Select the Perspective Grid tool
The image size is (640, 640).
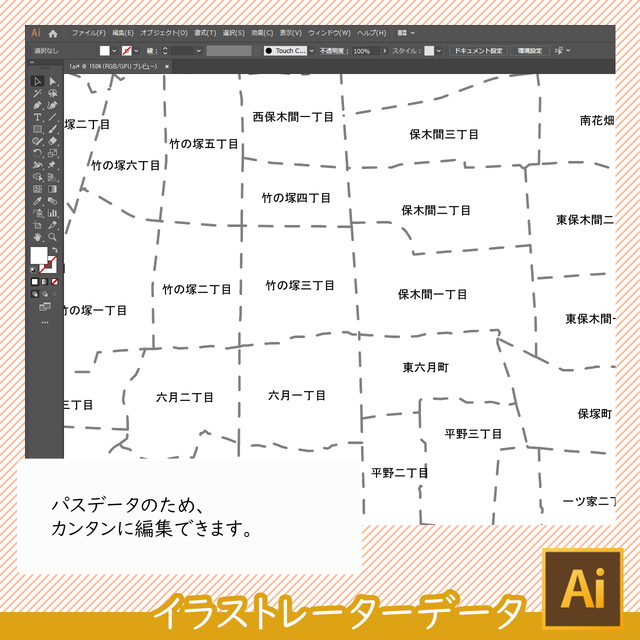pyautogui.click(x=53, y=177)
